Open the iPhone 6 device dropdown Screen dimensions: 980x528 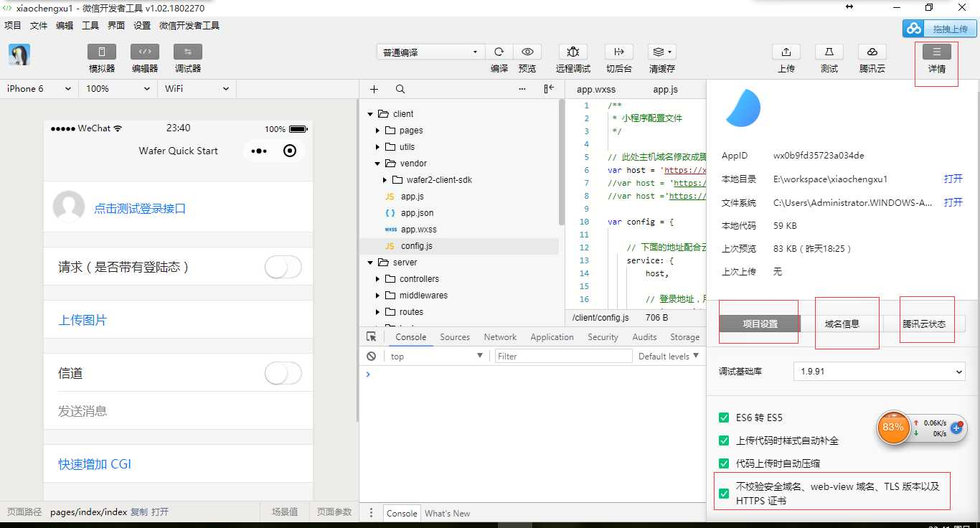(x=39, y=89)
